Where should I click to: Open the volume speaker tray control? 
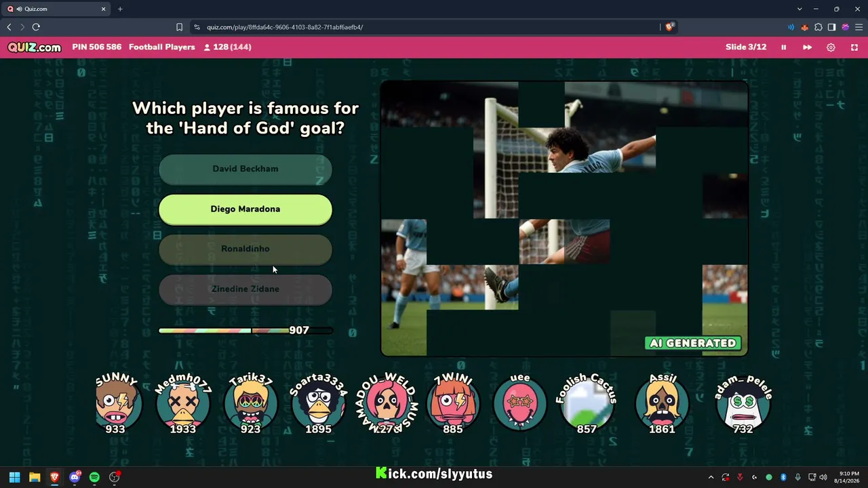(824, 477)
